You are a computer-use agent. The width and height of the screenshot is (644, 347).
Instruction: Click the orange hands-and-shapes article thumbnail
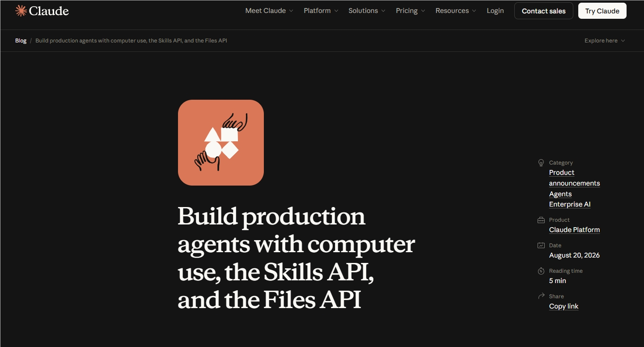pos(221,143)
